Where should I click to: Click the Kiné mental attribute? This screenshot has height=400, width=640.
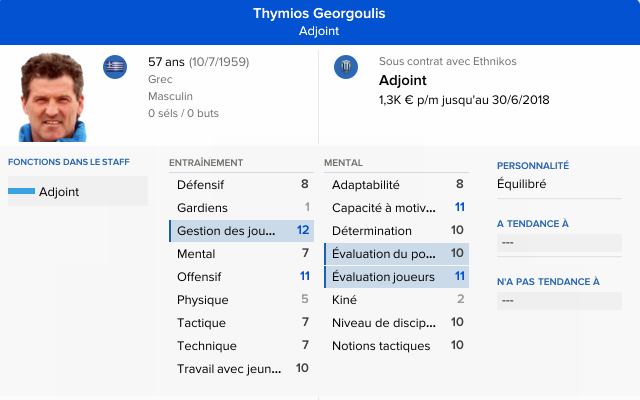click(x=396, y=300)
